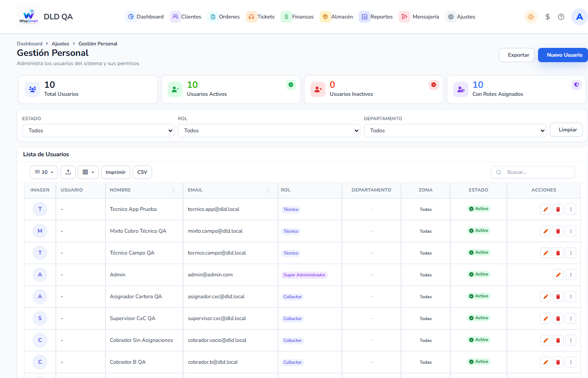Open more options for Cobrador B QA

(x=571, y=362)
